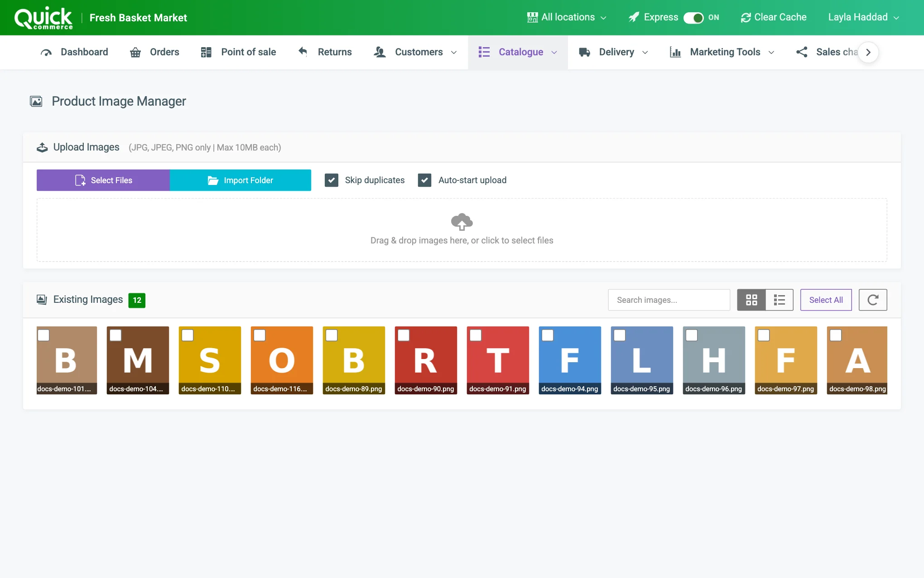The image size is (924, 578).
Task: Click the Orders basket icon
Action: [x=135, y=52]
